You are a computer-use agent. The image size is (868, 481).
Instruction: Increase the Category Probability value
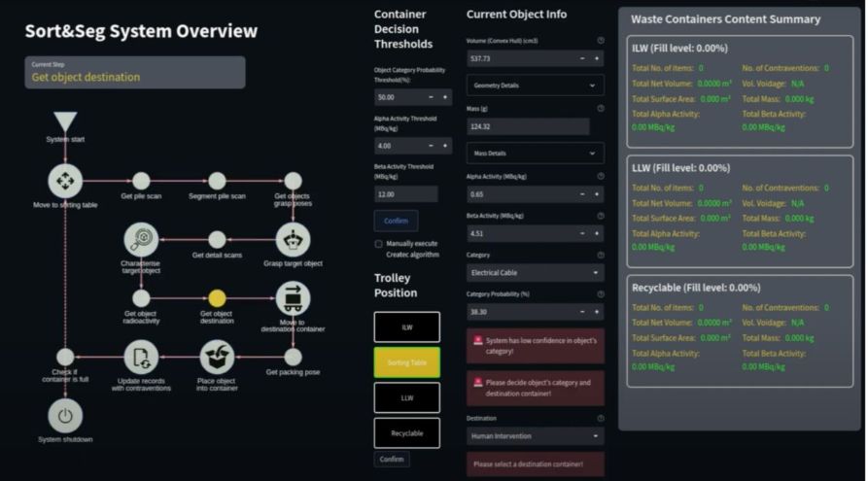click(x=597, y=312)
